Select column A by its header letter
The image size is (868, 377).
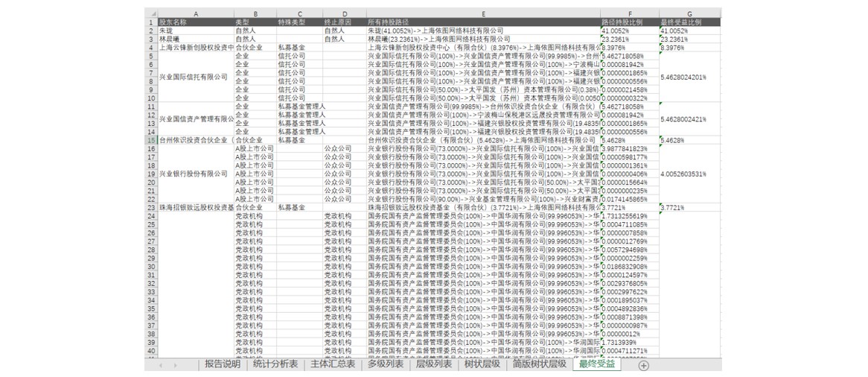(x=195, y=13)
